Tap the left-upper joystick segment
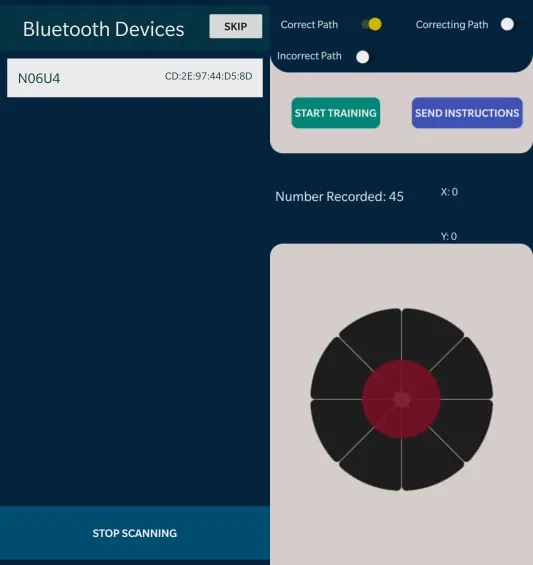The height and width of the screenshot is (565, 533). pyautogui.click(x=338, y=371)
